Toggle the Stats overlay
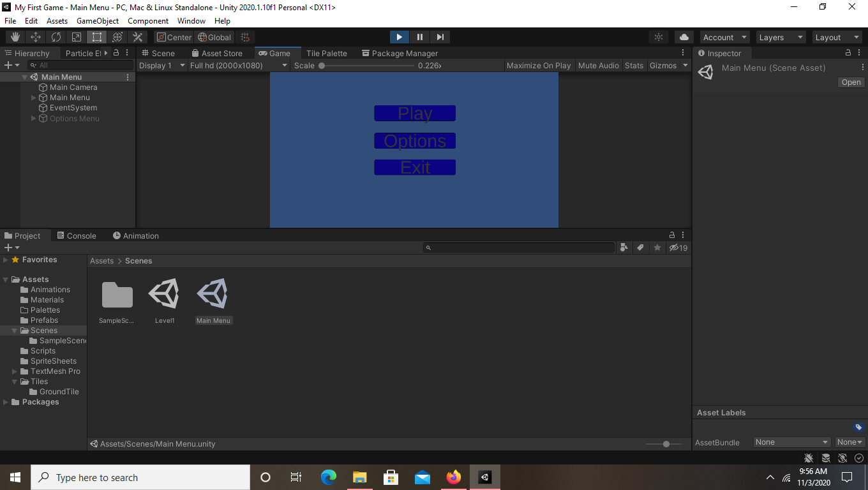Image resolution: width=868 pixels, height=490 pixels. click(x=634, y=65)
